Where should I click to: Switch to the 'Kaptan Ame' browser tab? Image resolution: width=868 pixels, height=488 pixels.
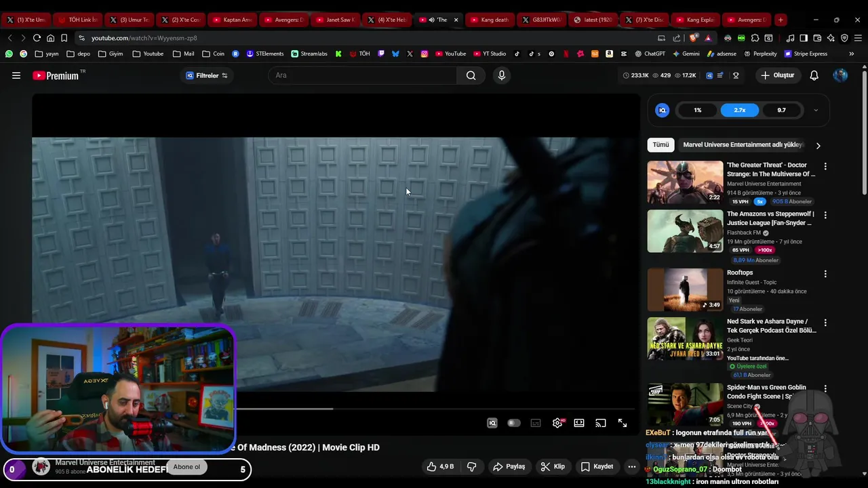coord(232,20)
